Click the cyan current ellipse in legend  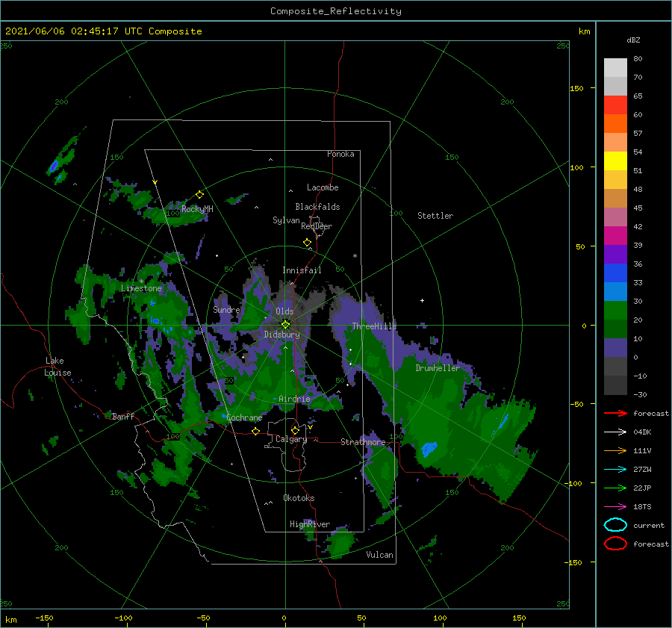(x=615, y=525)
